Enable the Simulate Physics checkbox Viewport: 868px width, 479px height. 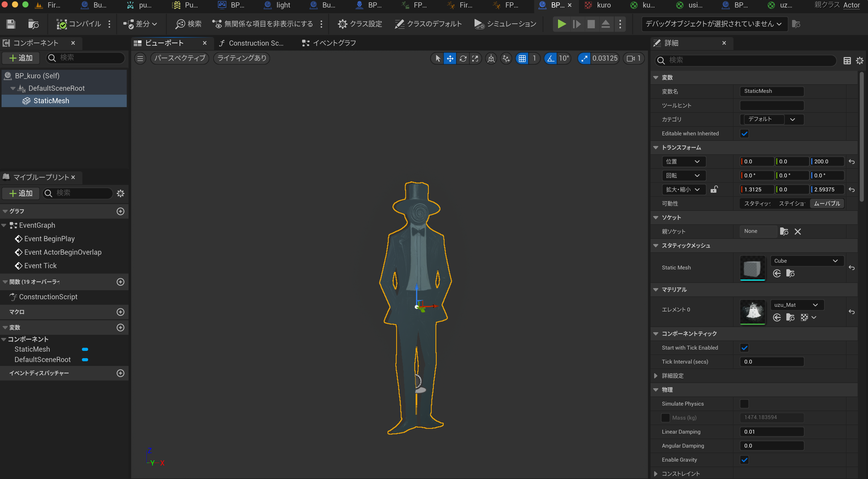tap(744, 404)
